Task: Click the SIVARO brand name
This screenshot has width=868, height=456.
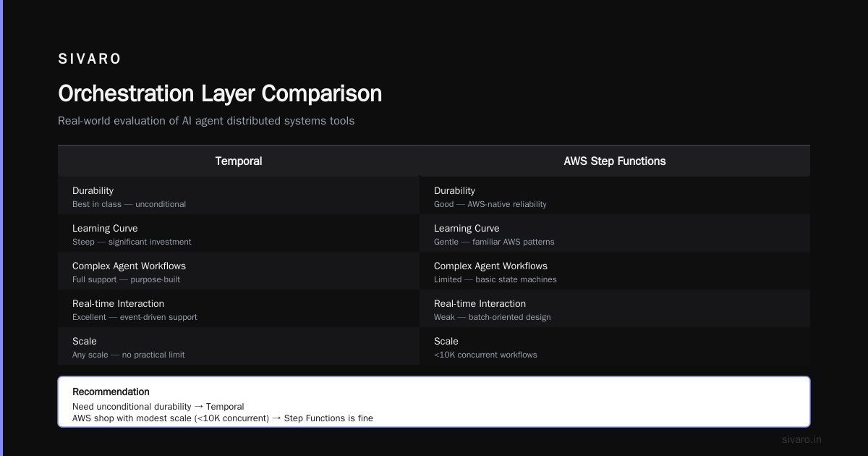Action: coord(90,59)
